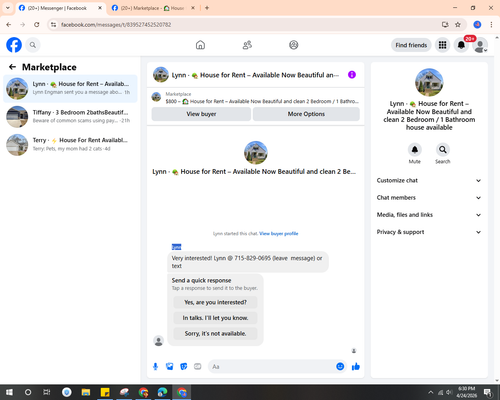Open the profile/groups circle icon in top navigation

(294, 45)
